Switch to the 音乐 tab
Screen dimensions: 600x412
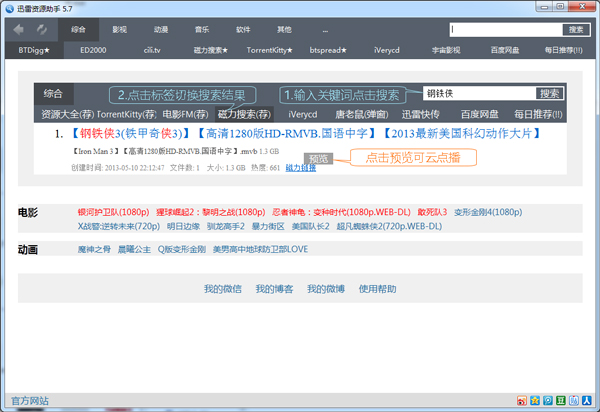(202, 29)
